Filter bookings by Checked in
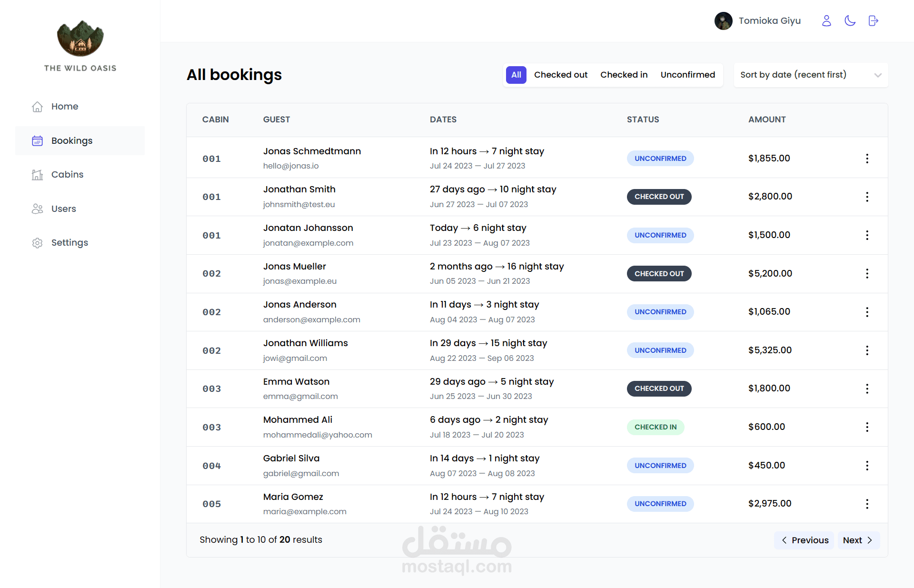The image size is (914, 588). tap(624, 75)
